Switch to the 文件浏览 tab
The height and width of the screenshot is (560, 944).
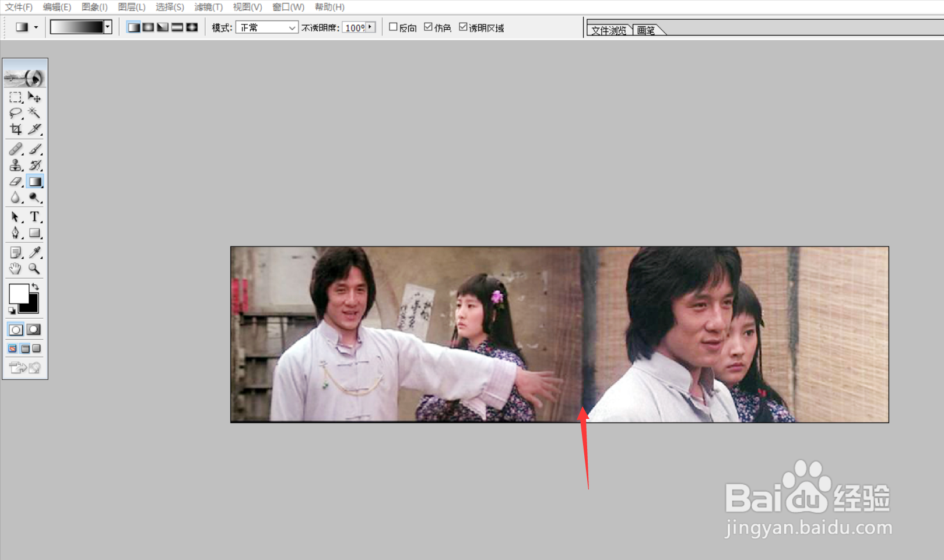pyautogui.click(x=609, y=30)
